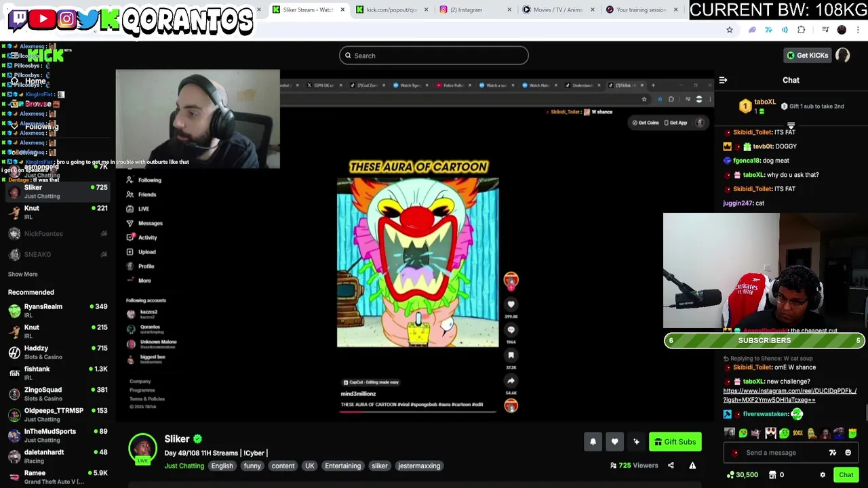Turn on notifications with the bell icon
The height and width of the screenshot is (488, 868).
pyautogui.click(x=593, y=442)
